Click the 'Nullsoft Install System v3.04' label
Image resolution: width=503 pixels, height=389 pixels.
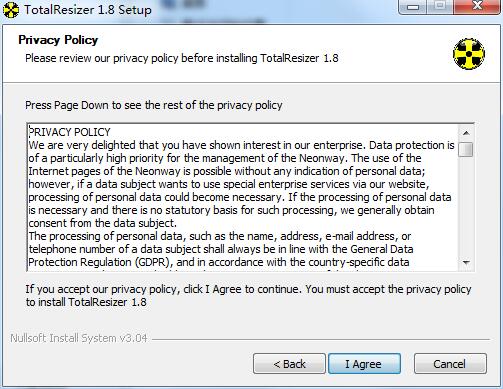[79, 338]
